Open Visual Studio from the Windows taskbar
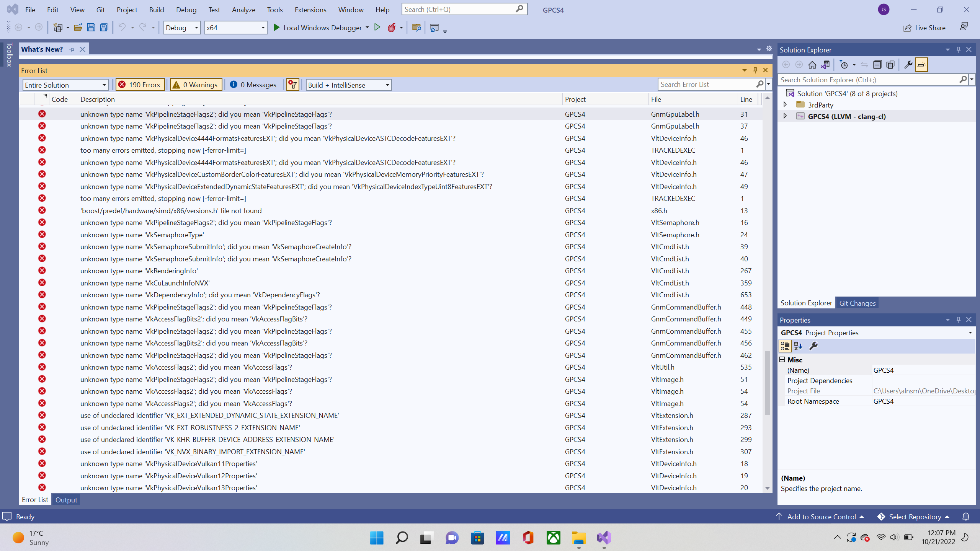Image resolution: width=980 pixels, height=551 pixels. coord(604,538)
